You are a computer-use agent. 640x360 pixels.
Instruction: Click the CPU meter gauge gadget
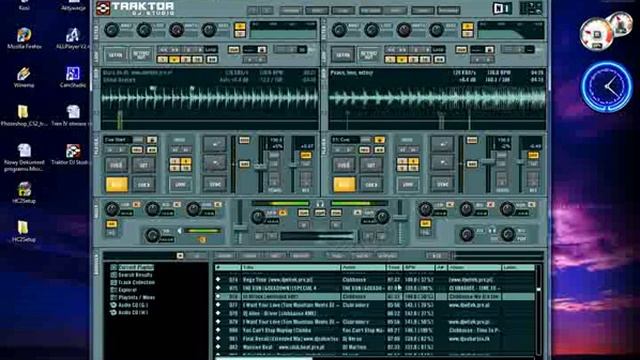(x=597, y=35)
